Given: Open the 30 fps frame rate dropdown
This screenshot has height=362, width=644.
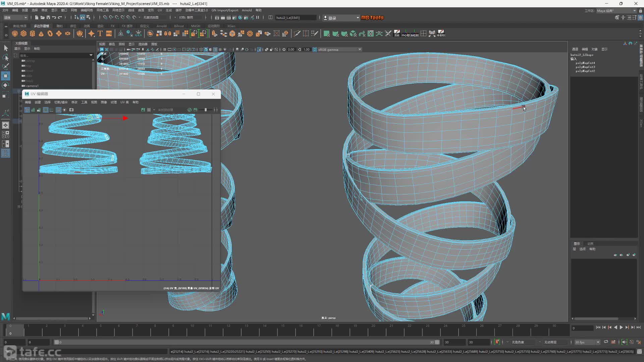Looking at the screenshot, I should tap(587, 342).
